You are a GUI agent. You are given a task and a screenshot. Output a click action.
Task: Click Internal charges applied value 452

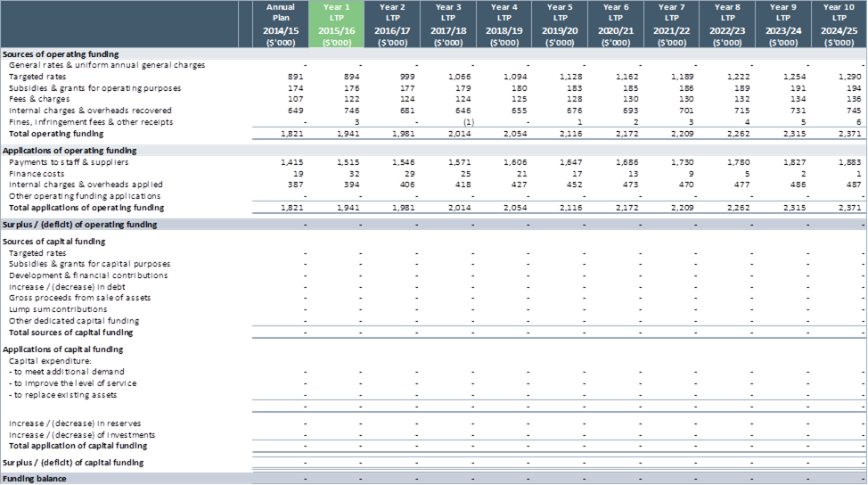pos(575,185)
